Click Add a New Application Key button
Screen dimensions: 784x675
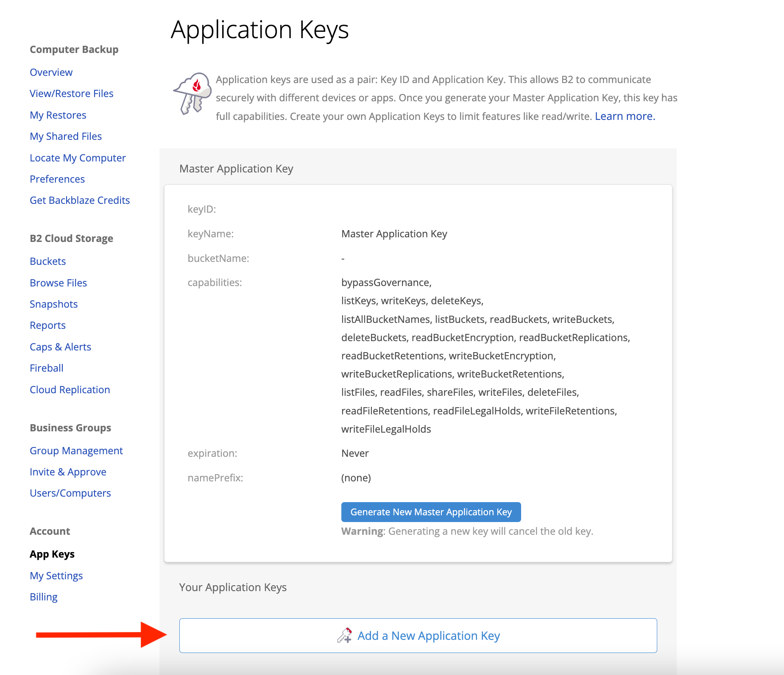click(418, 636)
